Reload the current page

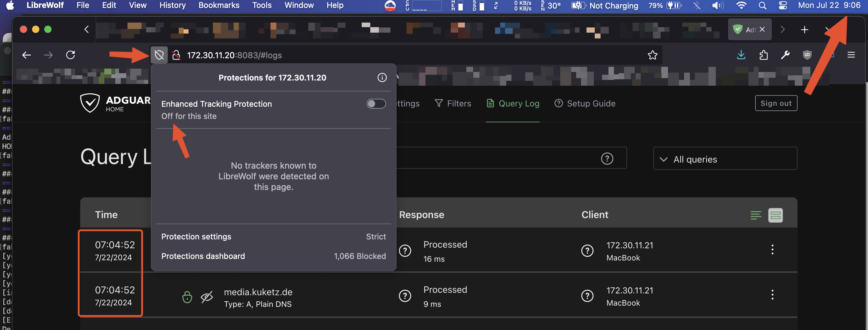pos(70,55)
